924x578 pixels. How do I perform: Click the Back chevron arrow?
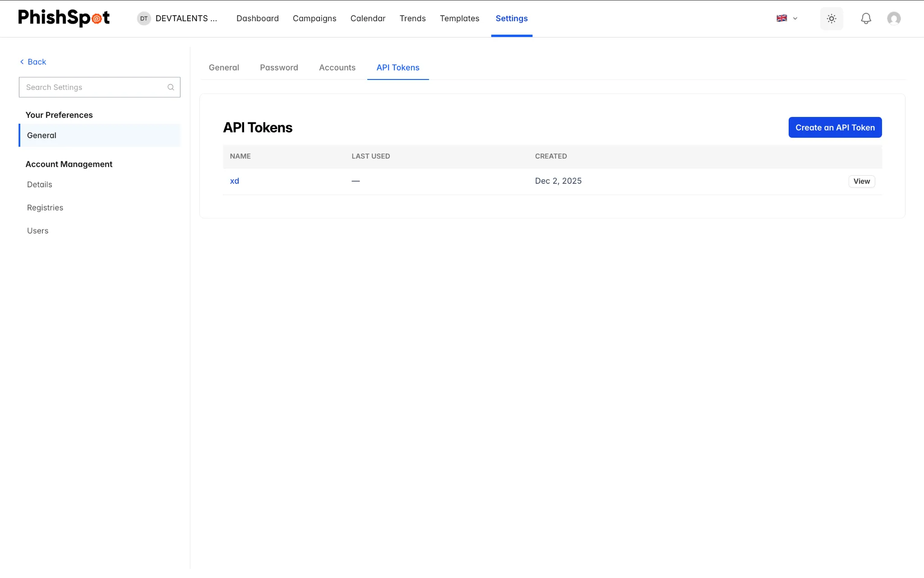[x=22, y=62]
